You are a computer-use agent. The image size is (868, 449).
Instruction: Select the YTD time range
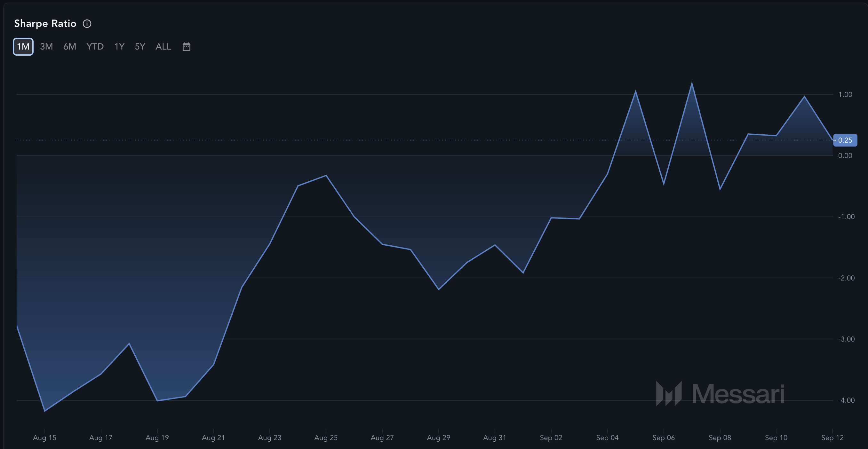(95, 46)
